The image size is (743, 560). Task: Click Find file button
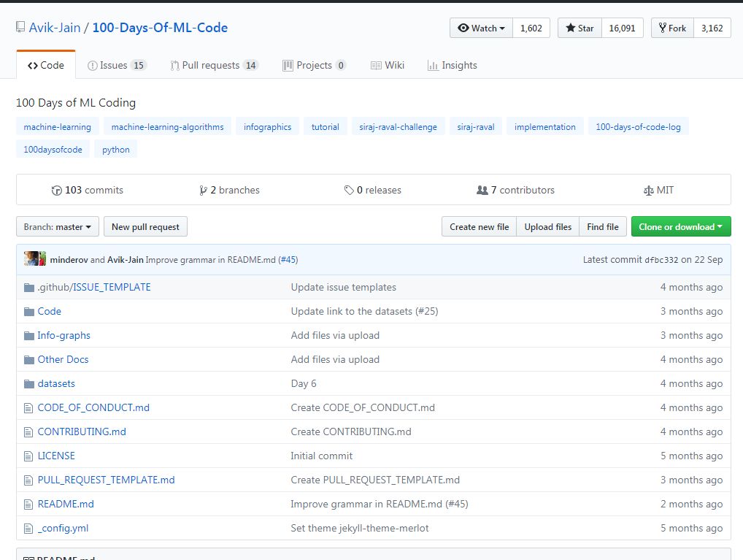603,226
